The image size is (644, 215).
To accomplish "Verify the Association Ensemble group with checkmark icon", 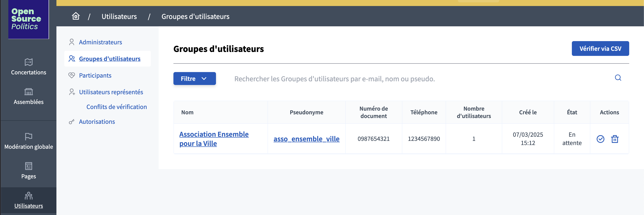I will (600, 139).
